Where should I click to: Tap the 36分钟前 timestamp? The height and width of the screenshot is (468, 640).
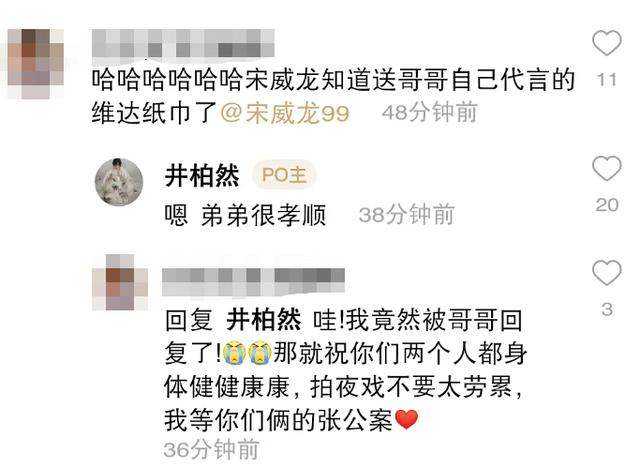(211, 450)
